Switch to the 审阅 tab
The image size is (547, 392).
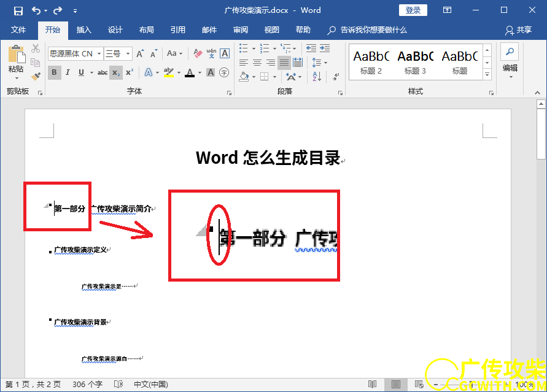click(x=241, y=30)
